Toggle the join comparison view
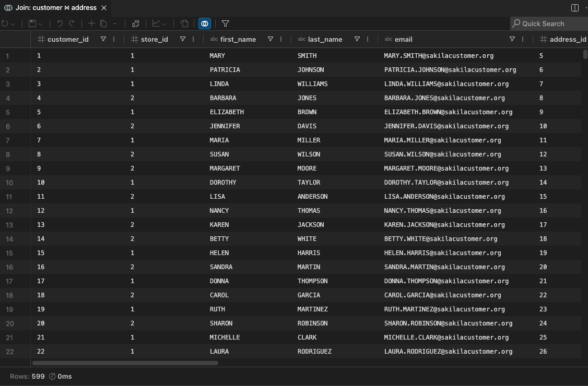Viewport: 588px width, 386px height. coord(204,23)
